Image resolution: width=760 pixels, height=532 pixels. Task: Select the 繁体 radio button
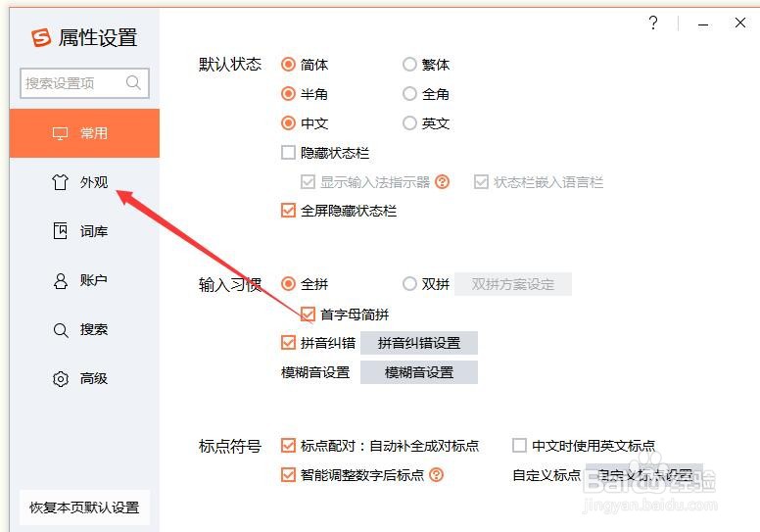409,64
